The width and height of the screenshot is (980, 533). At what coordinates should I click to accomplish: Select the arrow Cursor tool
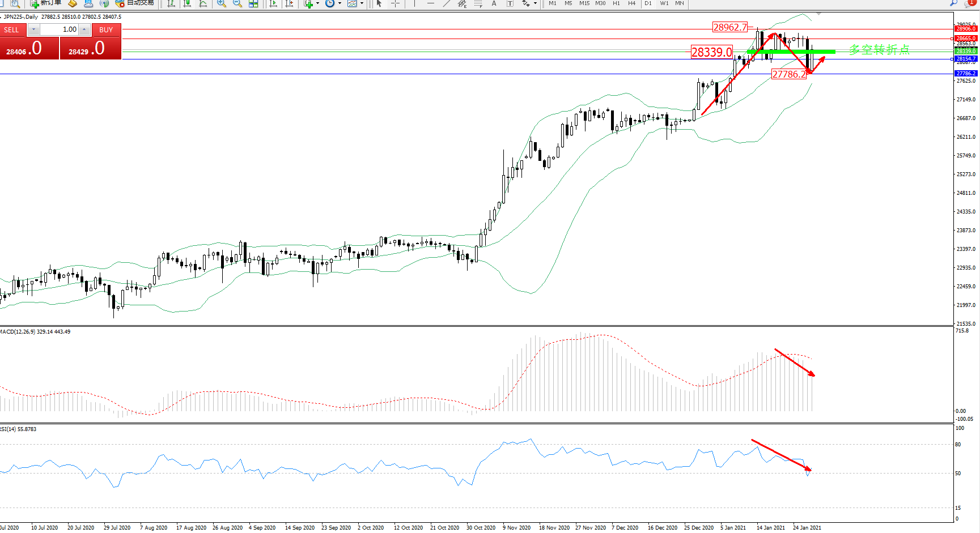[379, 3]
